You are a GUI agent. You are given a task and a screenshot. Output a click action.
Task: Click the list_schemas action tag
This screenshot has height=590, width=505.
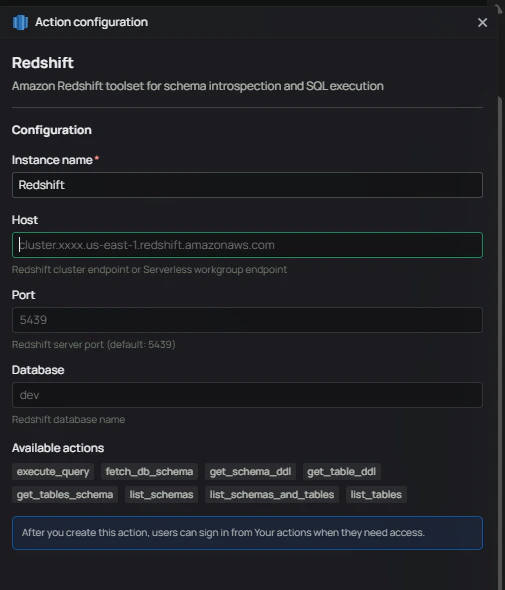click(161, 494)
